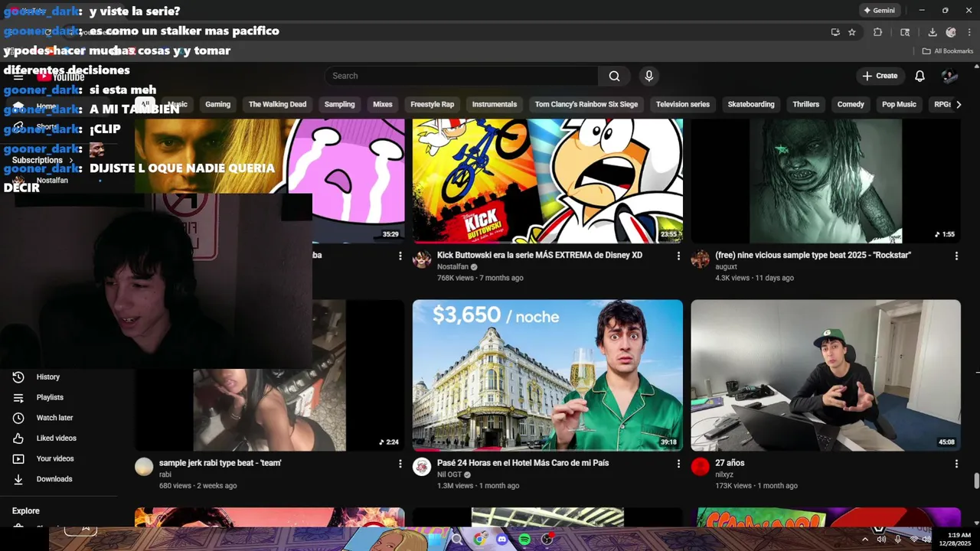Screen dimensions: 980x551
Task: Open Discord from the taskbar
Action: (501, 540)
